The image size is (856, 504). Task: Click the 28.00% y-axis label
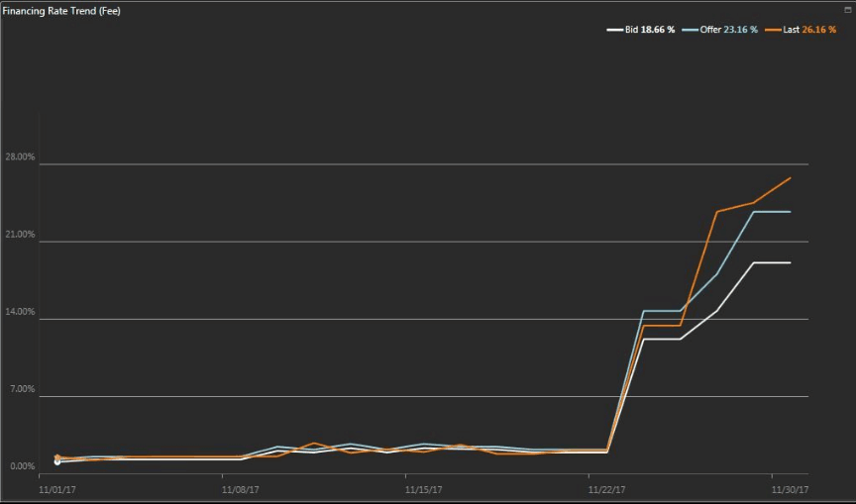click(20, 157)
